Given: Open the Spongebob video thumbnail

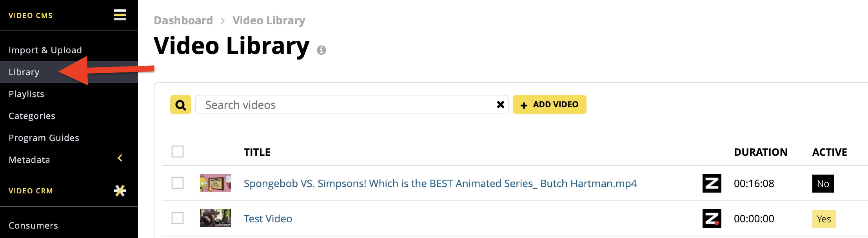Looking at the screenshot, I should click(216, 183).
